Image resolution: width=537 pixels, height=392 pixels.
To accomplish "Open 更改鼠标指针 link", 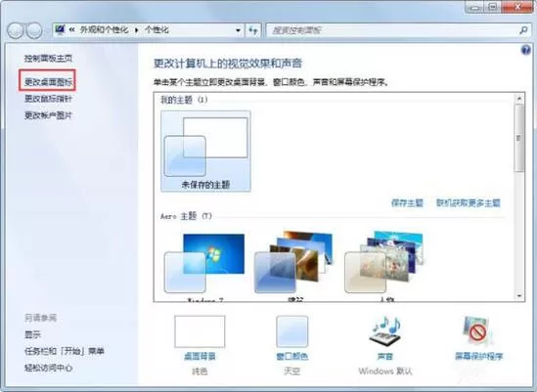I will [48, 99].
